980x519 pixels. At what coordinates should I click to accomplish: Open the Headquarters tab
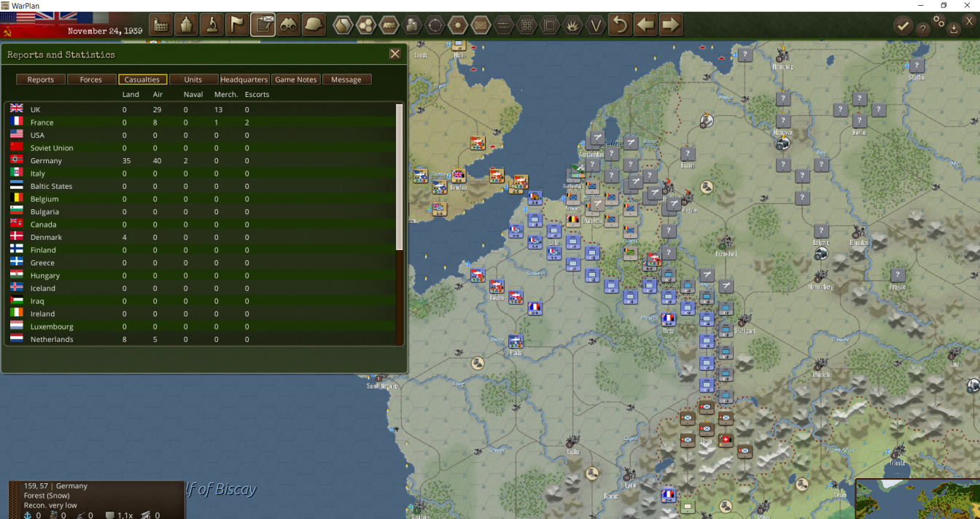pos(244,79)
